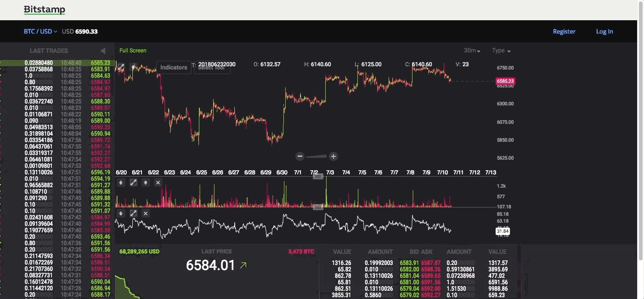Open the chart Type dropdown
The width and height of the screenshot is (644, 299).
(x=501, y=51)
